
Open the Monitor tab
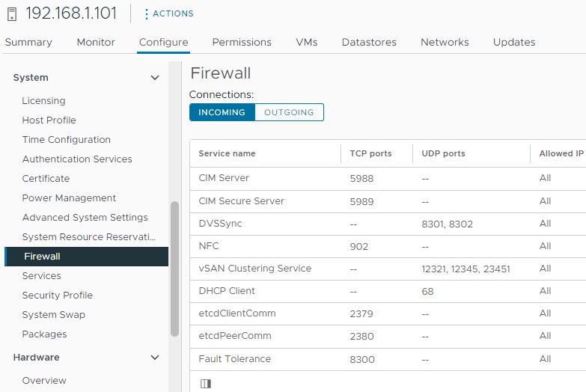(x=96, y=42)
